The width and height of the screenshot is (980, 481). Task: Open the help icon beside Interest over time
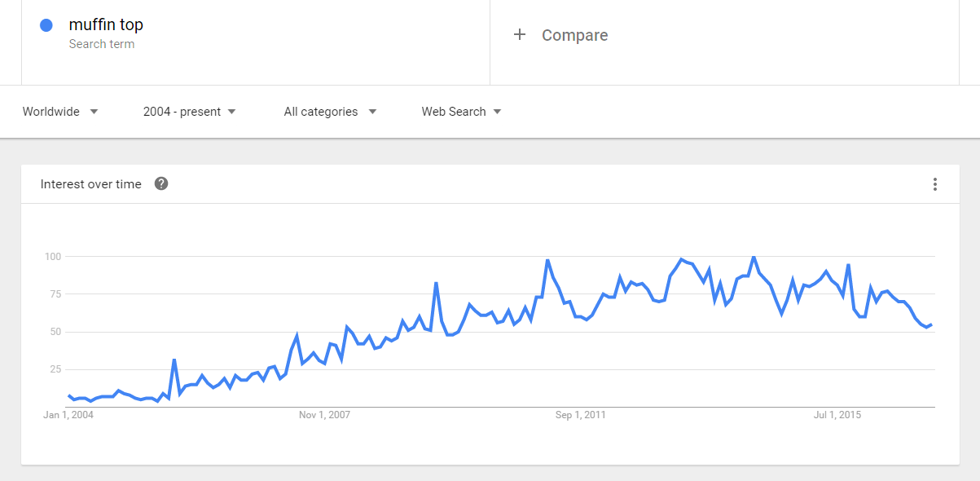161,183
